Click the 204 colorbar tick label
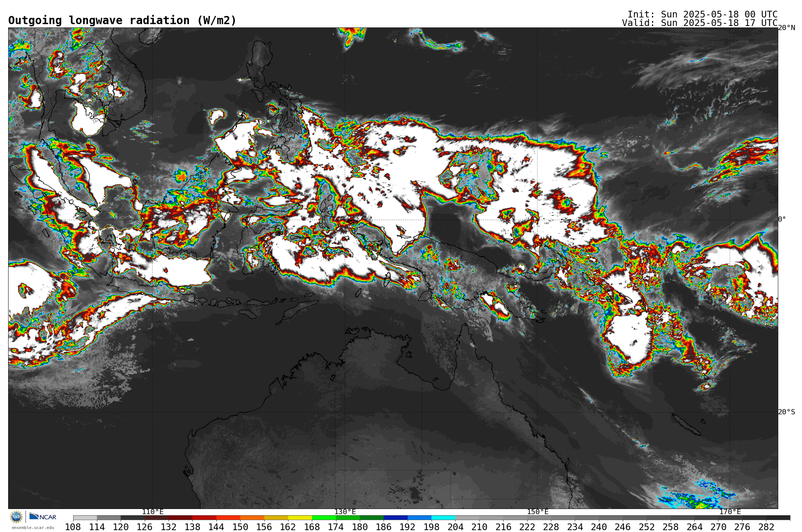The image size is (802, 532). [455, 527]
